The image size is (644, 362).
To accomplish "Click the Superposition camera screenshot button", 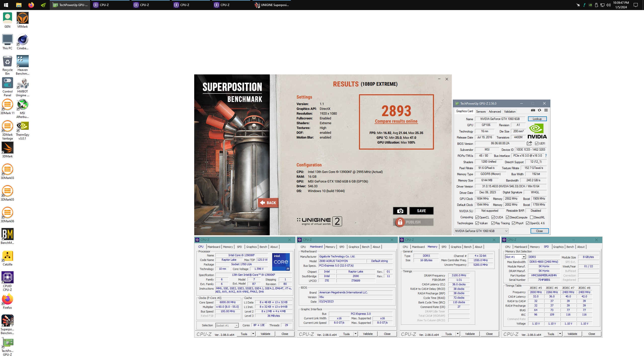I will (x=400, y=211).
